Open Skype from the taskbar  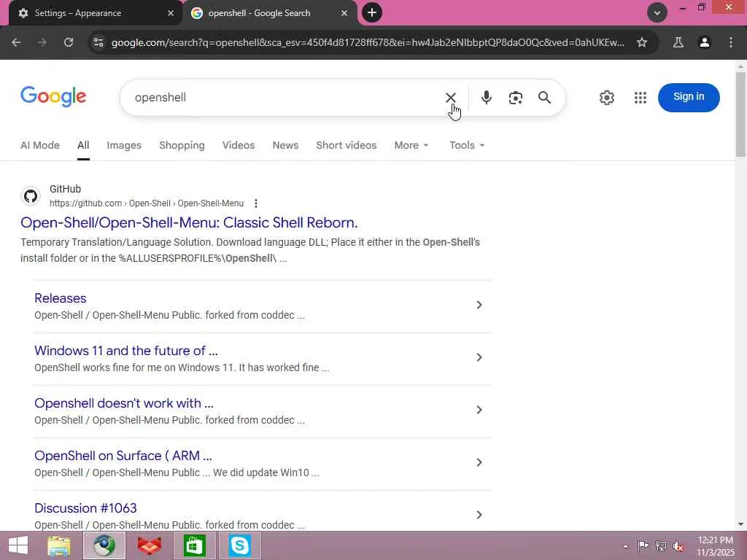(239, 545)
